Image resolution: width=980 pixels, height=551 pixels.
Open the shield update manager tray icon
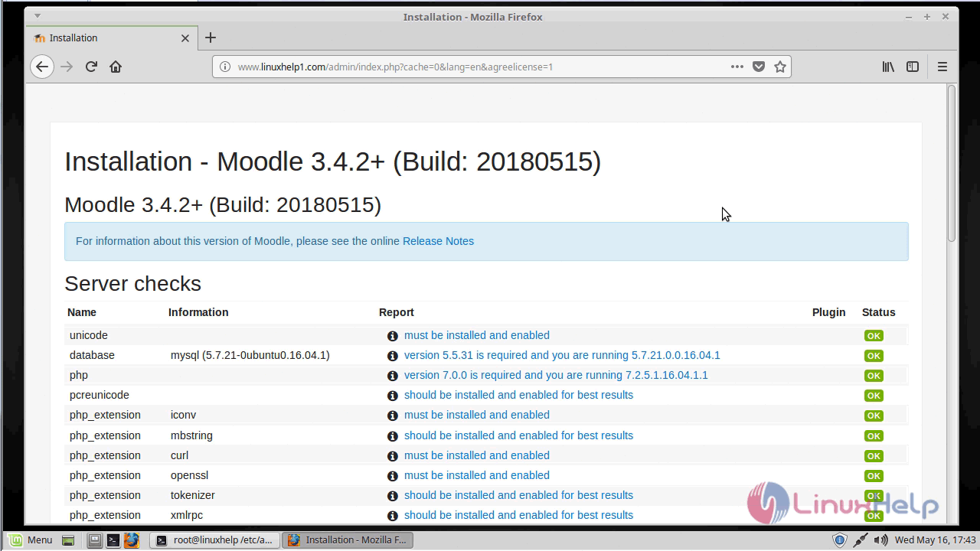(840, 540)
